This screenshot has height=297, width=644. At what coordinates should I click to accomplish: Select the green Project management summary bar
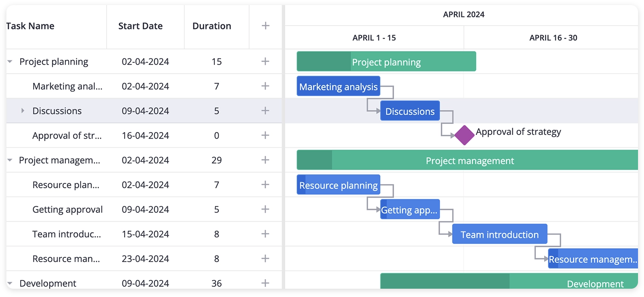[467, 160]
